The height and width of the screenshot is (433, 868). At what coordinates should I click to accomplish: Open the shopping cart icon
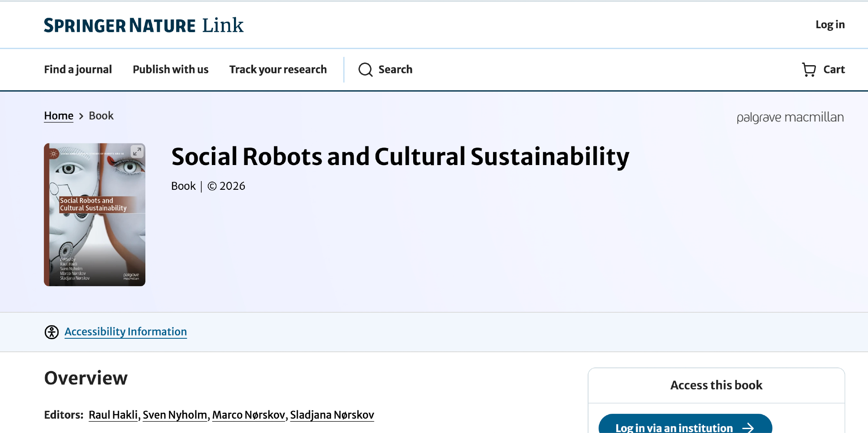click(x=809, y=69)
